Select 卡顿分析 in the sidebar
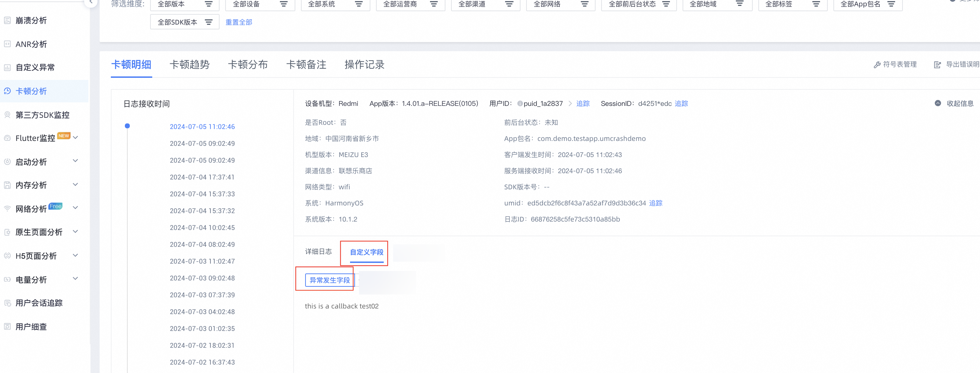Screen dimensions: 980x373 click(31, 91)
